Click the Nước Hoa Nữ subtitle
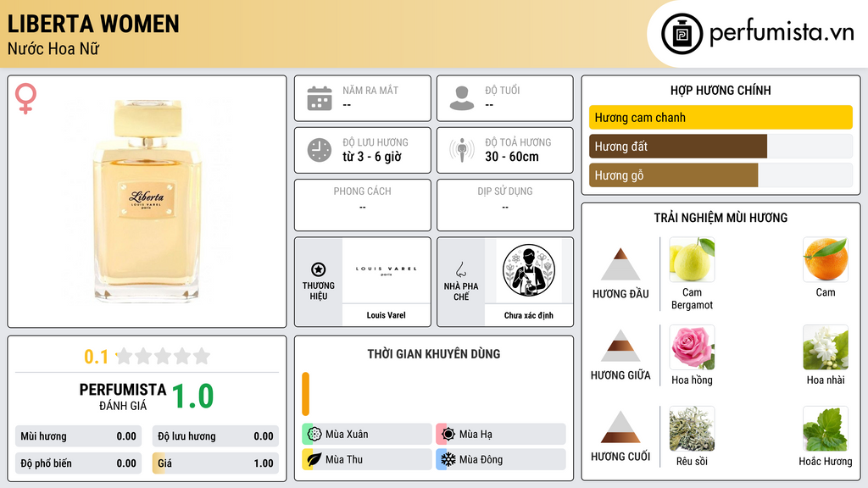868x488 pixels. [x=53, y=48]
